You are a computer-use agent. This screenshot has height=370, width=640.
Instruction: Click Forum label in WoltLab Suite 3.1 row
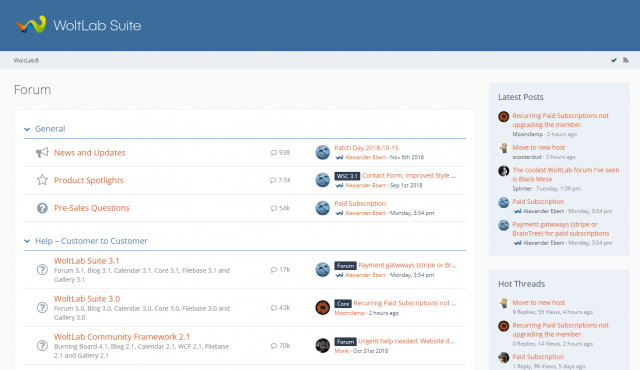345,266
